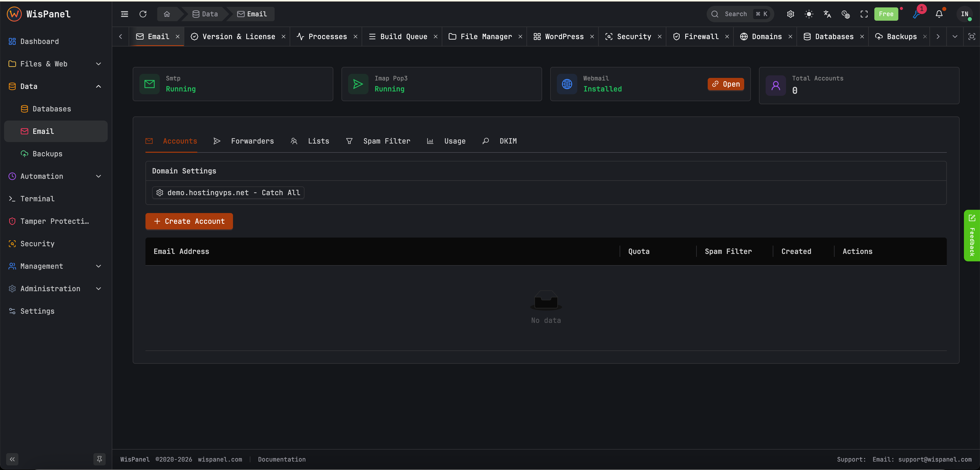Viewport: 980px width, 470px height.
Task: Expand Files & Web section
Action: point(56,64)
